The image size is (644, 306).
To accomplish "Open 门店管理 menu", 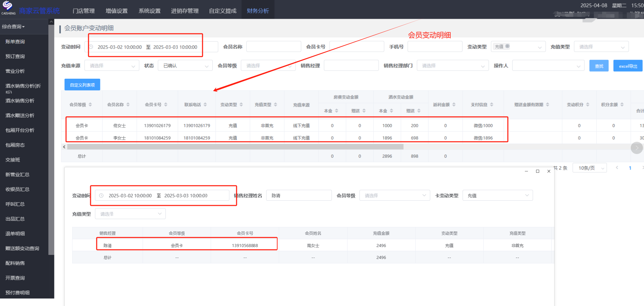I will click(84, 11).
